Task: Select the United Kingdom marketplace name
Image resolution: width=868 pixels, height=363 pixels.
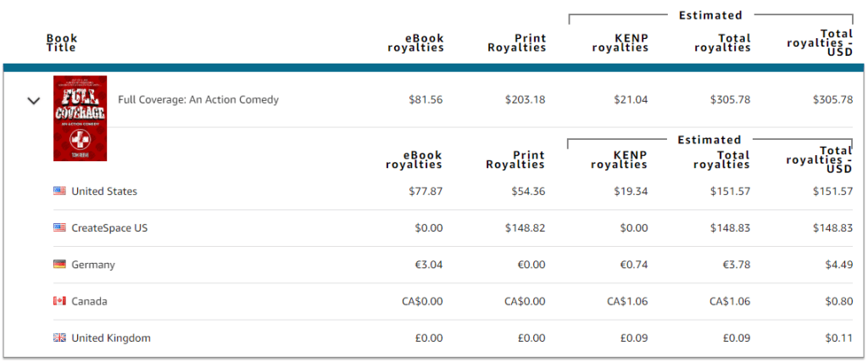Action: coord(111,338)
